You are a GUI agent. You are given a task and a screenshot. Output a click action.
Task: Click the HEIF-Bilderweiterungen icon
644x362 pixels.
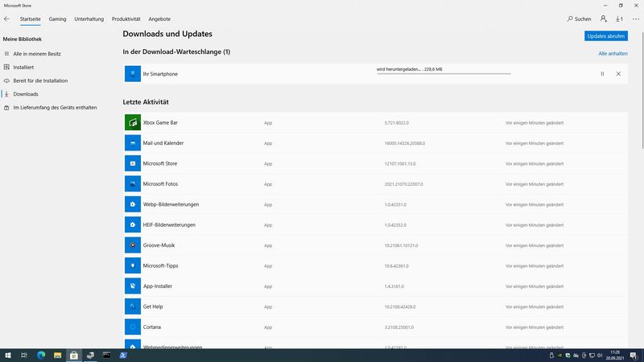click(x=133, y=225)
